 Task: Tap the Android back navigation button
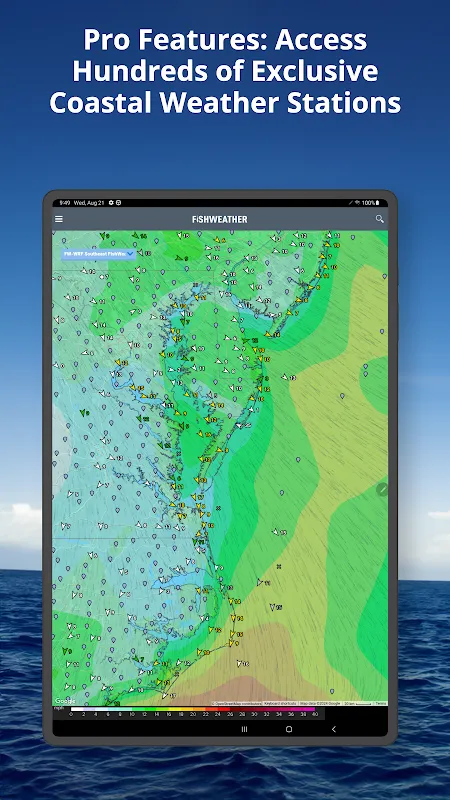click(x=334, y=729)
